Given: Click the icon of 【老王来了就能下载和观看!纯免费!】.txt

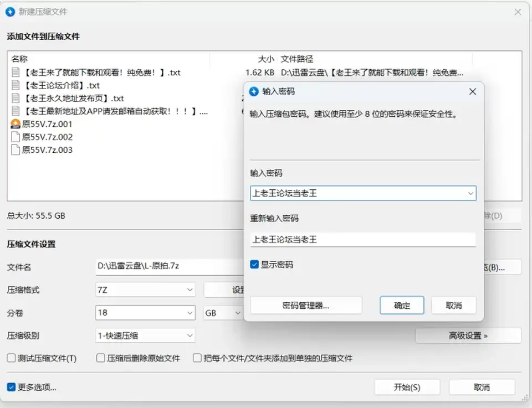Looking at the screenshot, I should (x=16, y=72).
